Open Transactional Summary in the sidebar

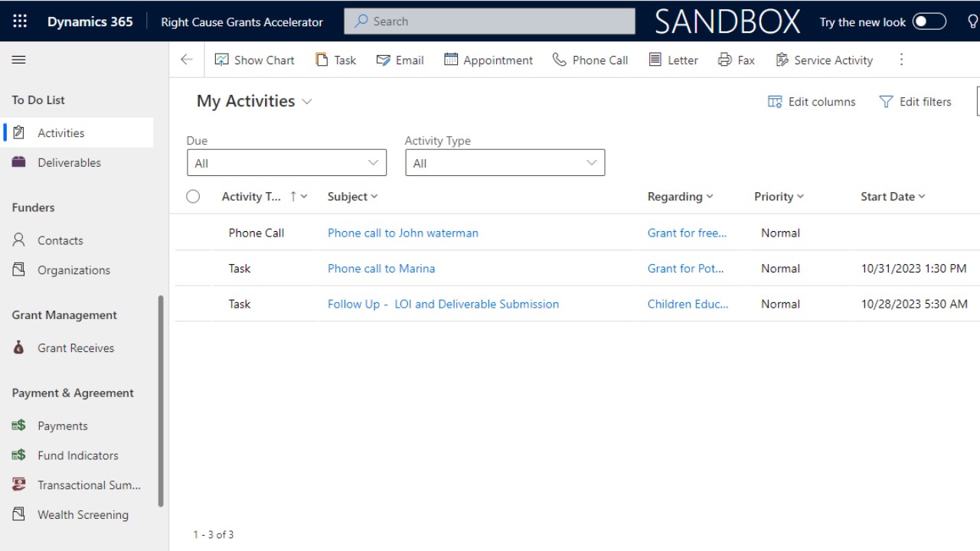78,485
